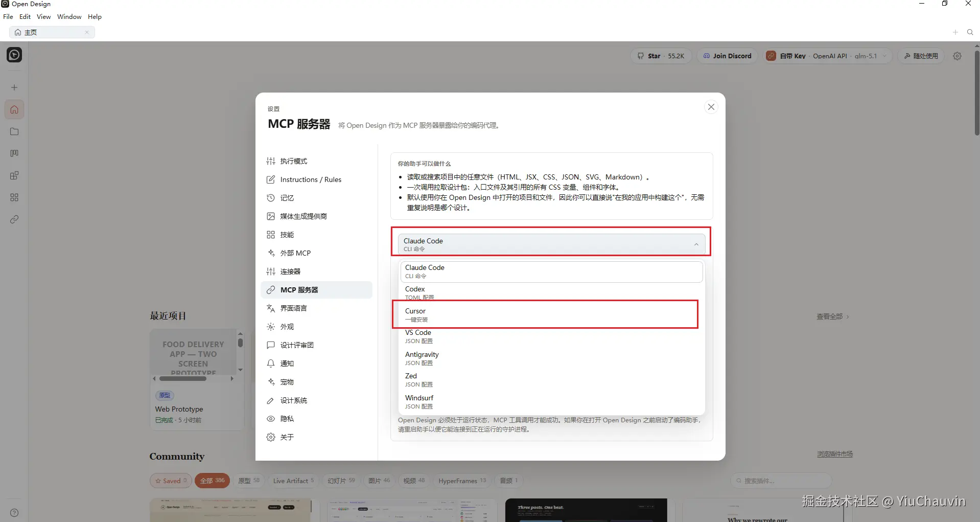
Task: Open Instructions / Rules settings section
Action: (x=317, y=179)
